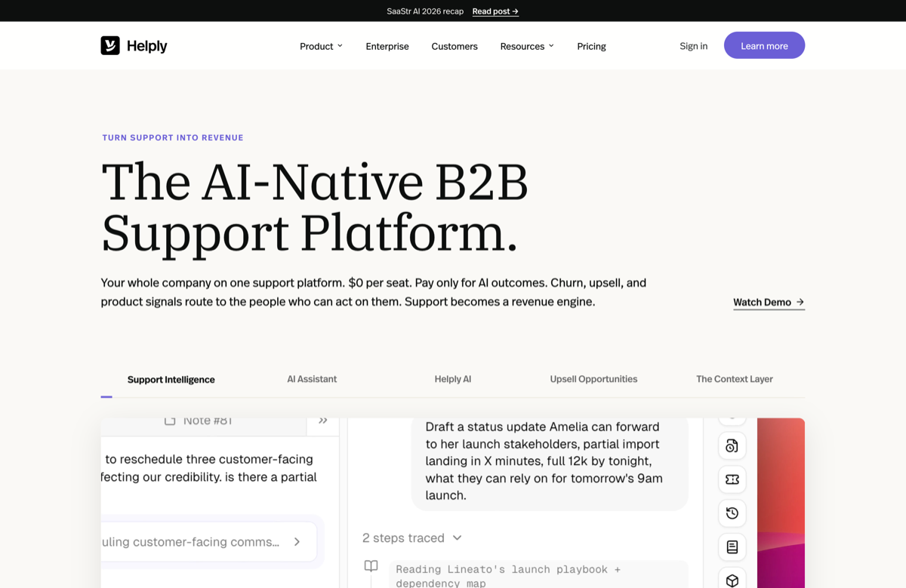This screenshot has height=588, width=906.
Task: Switch to the AI Assistant tab
Action: pos(312,379)
